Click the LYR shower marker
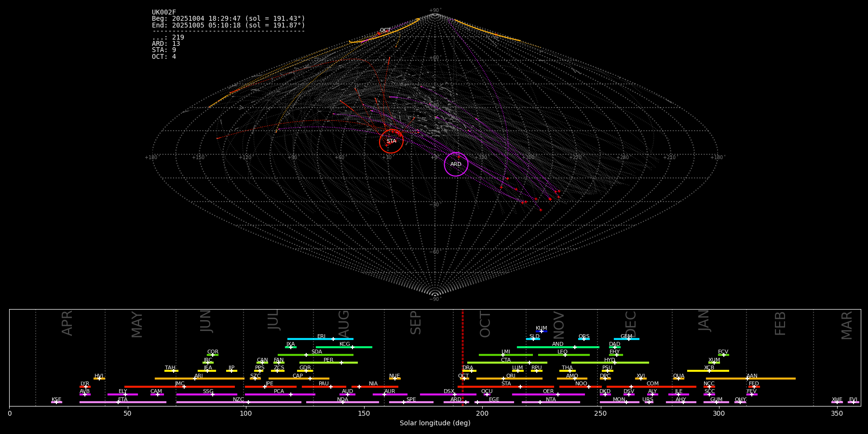This screenshot has height=434, width=868. pyautogui.click(x=85, y=387)
